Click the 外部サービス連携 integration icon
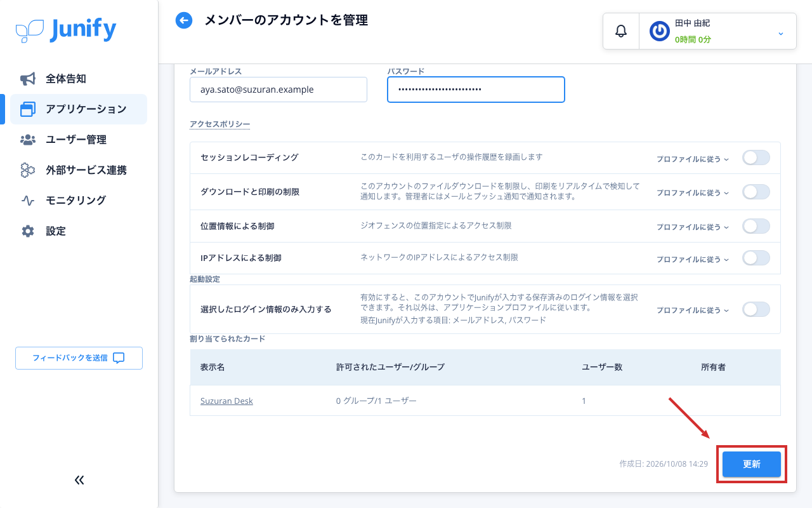 [x=27, y=170]
